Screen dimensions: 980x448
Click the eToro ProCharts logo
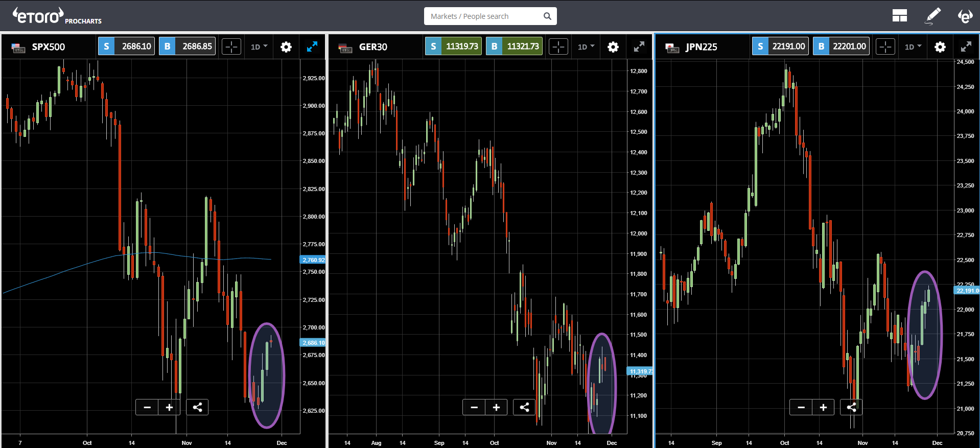tap(57, 16)
